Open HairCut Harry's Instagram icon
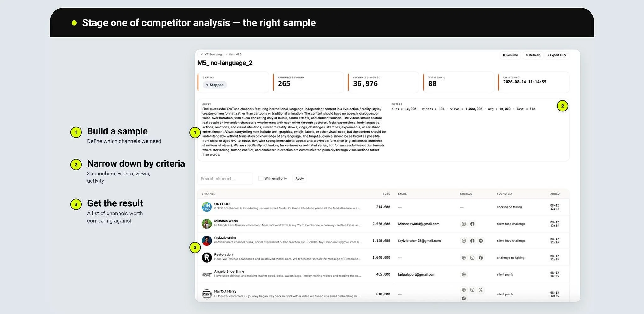 (472, 290)
